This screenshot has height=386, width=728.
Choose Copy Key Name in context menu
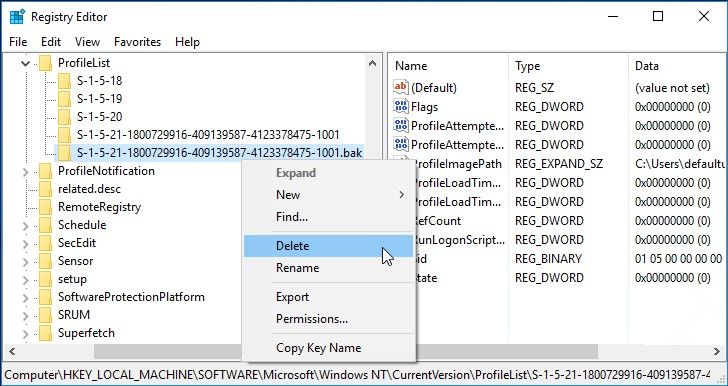click(328, 348)
